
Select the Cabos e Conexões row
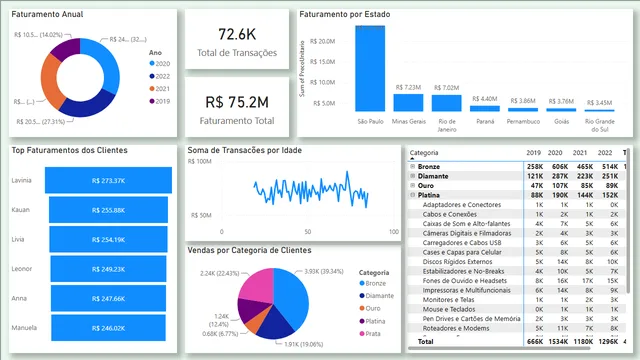pyautogui.click(x=516, y=214)
